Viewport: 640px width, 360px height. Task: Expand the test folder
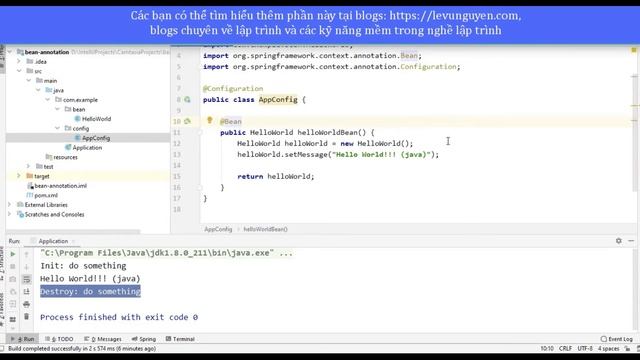(x=29, y=167)
